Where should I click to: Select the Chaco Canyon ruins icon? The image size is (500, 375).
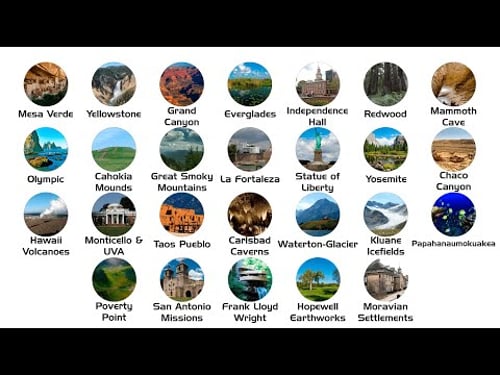[453, 149]
